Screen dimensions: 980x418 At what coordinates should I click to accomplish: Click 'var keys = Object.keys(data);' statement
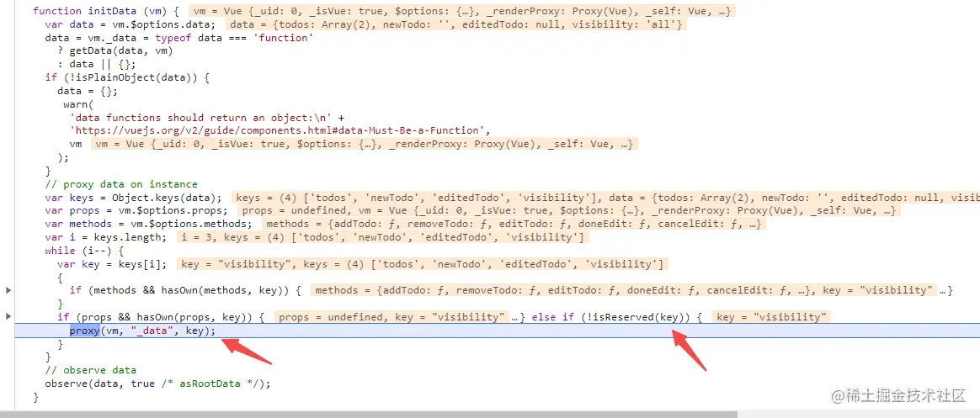[133, 198]
